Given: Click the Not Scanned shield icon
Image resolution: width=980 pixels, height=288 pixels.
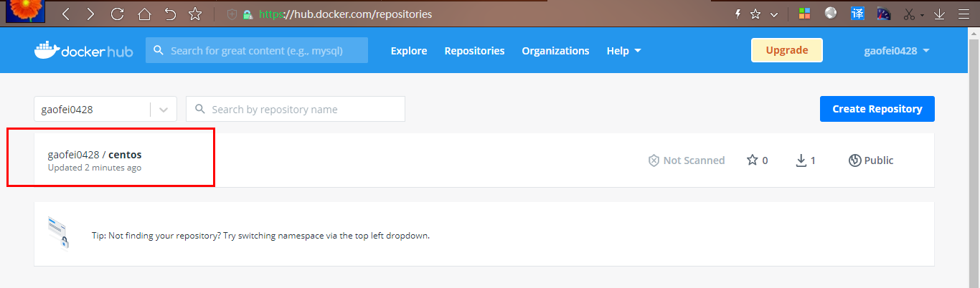Looking at the screenshot, I should tap(654, 160).
